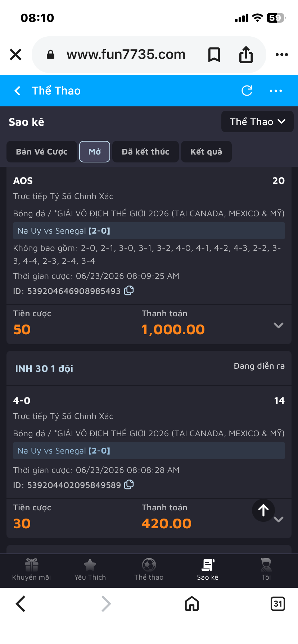The image size is (298, 644).
Task: Switch to Đã kết thúc tab
Action: [145, 152]
